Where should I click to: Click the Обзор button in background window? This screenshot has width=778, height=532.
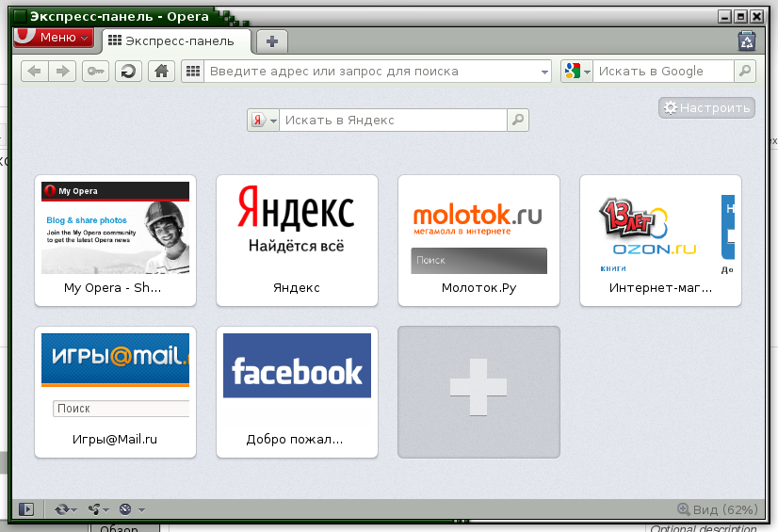[x=124, y=528]
